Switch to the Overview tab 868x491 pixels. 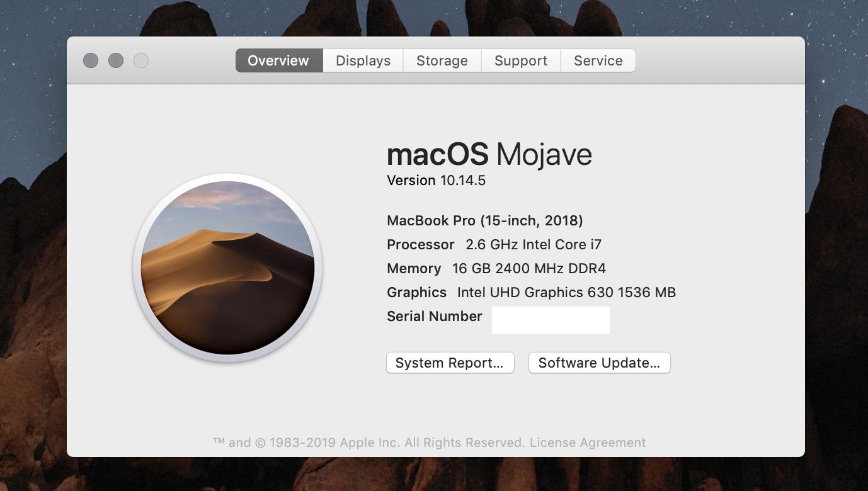[x=278, y=60]
